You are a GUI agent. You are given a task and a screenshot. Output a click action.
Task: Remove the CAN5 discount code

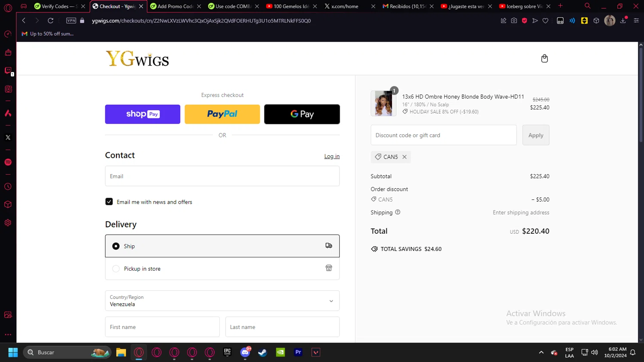pos(404,157)
